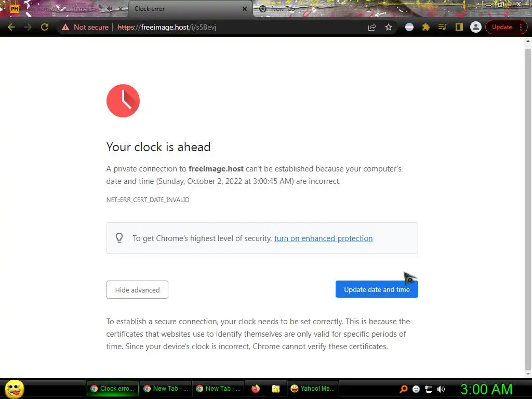532x399 pixels.
Task: Open network status tray icon
Action: [429, 389]
